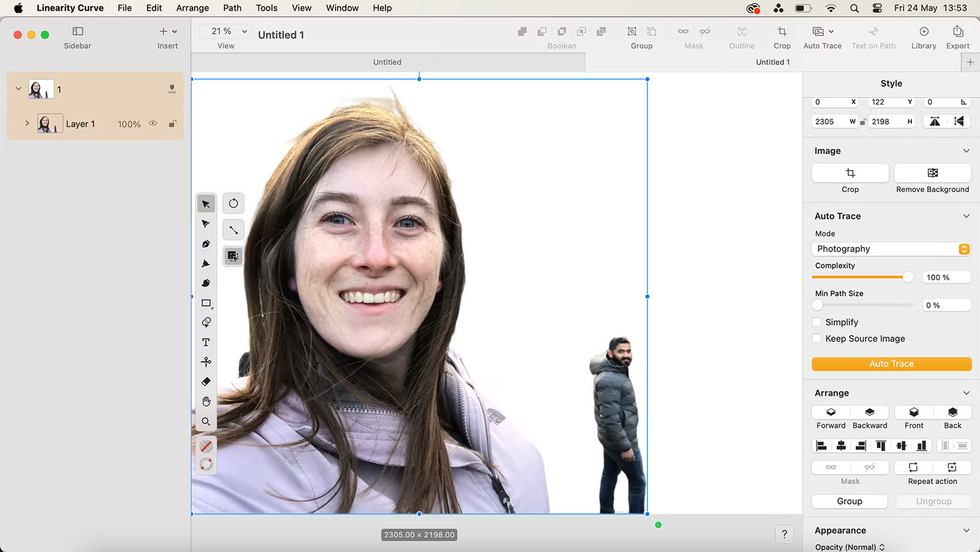Open the Opacity (Normal) blend mode selector
Screen dimensions: 980x552
pyautogui.click(x=850, y=547)
